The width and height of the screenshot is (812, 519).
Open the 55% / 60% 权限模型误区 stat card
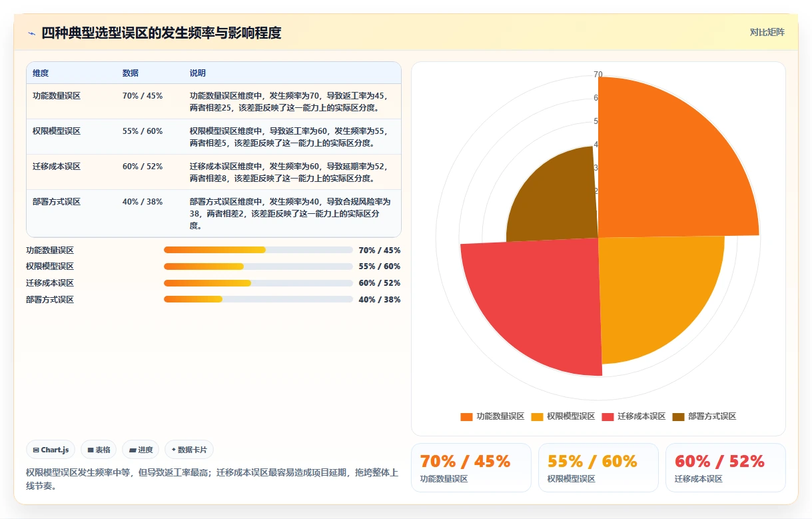pyautogui.click(x=598, y=468)
